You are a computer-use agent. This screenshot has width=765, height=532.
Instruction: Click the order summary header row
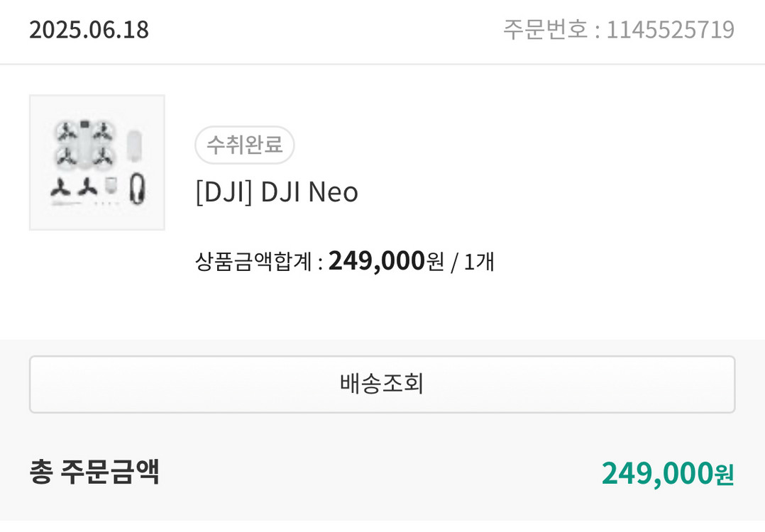(x=382, y=30)
